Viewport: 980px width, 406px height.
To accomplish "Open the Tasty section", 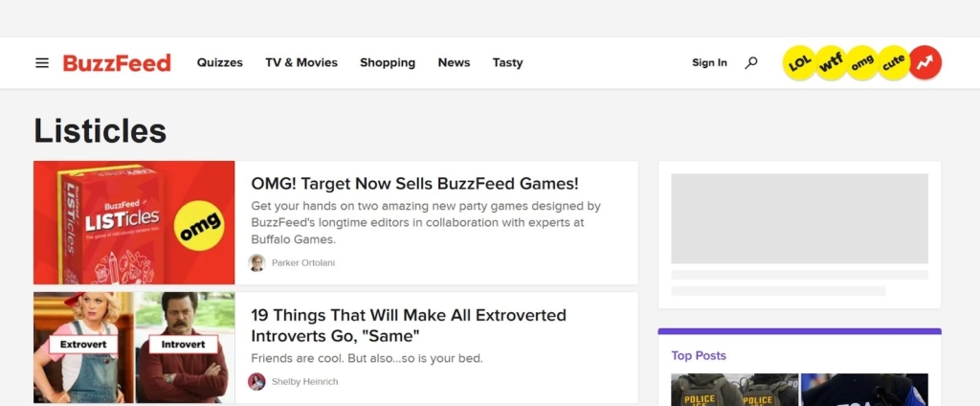I will 507,62.
